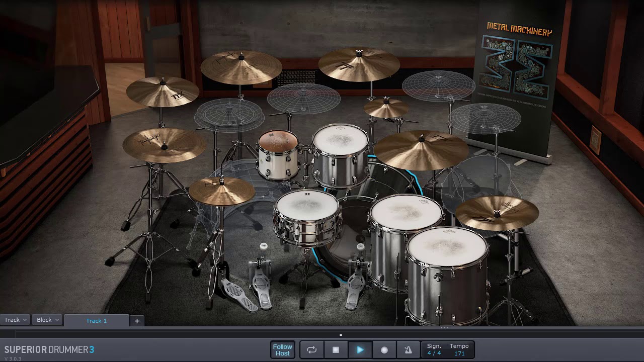Toggle the metronome click icon
Screen dimensions: 644x362
(409, 350)
